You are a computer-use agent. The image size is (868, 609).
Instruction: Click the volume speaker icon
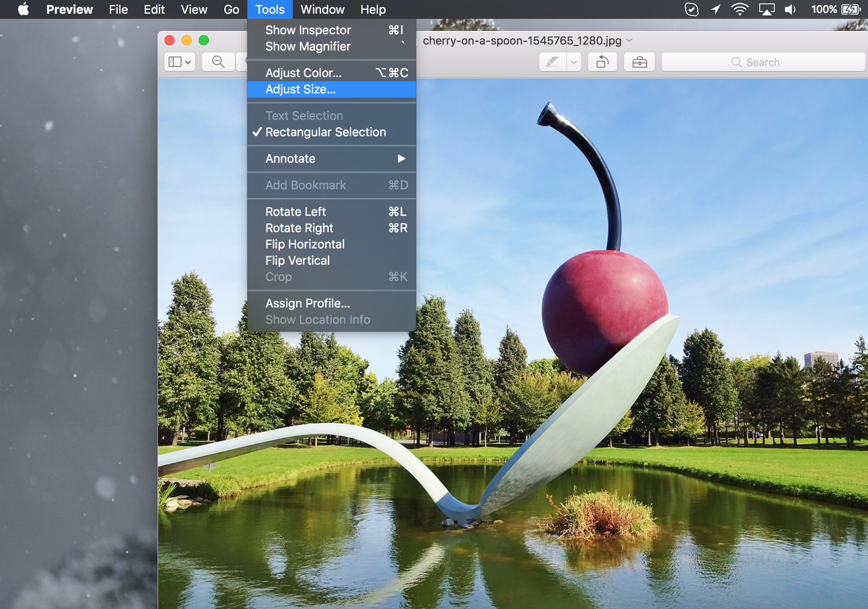790,9
